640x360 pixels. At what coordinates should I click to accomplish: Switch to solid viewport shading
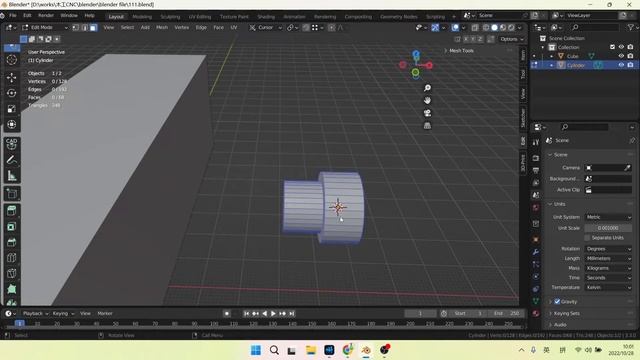tap(494, 28)
